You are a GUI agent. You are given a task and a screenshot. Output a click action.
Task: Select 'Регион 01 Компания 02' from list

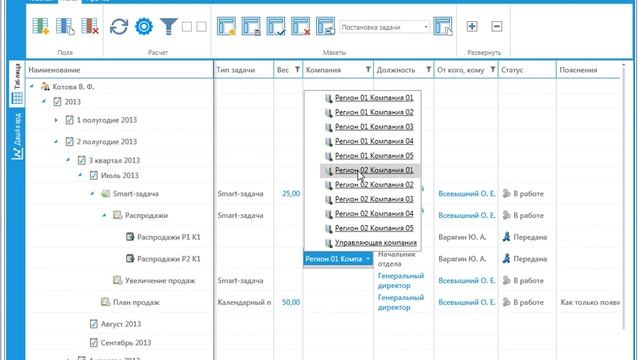[x=374, y=112]
